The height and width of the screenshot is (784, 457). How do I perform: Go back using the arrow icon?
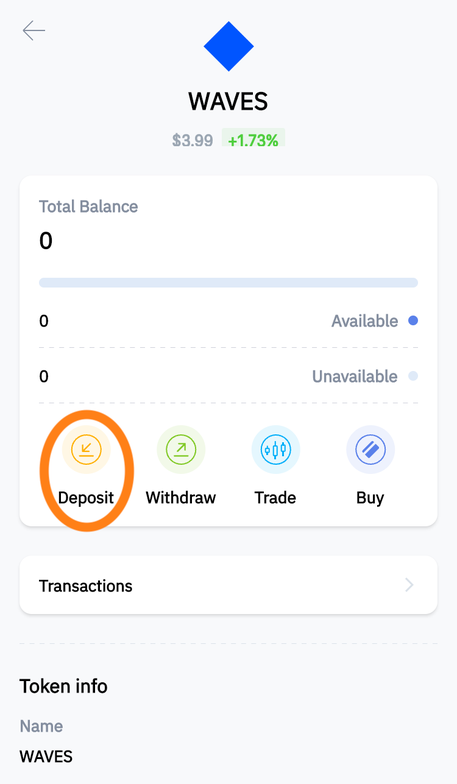click(34, 31)
